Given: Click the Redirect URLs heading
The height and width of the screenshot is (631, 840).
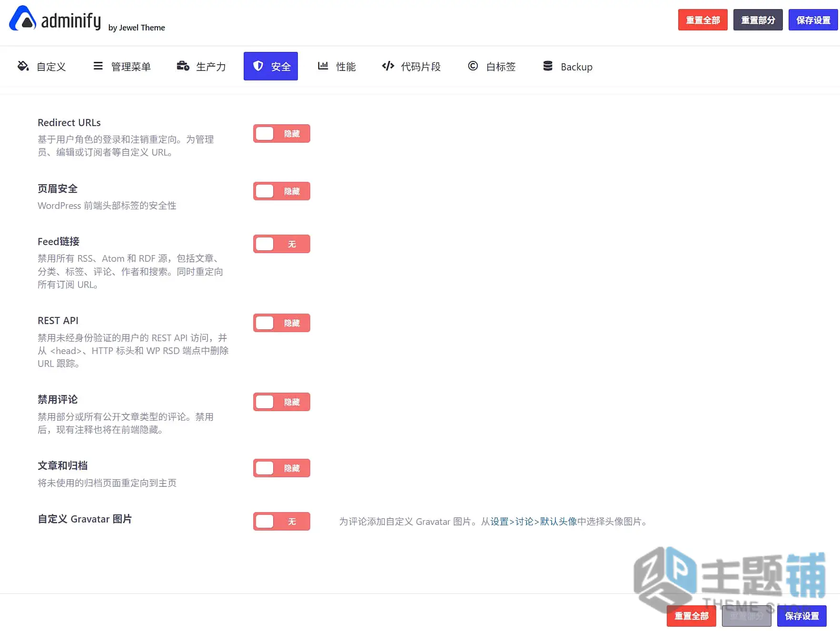Looking at the screenshot, I should (x=69, y=123).
